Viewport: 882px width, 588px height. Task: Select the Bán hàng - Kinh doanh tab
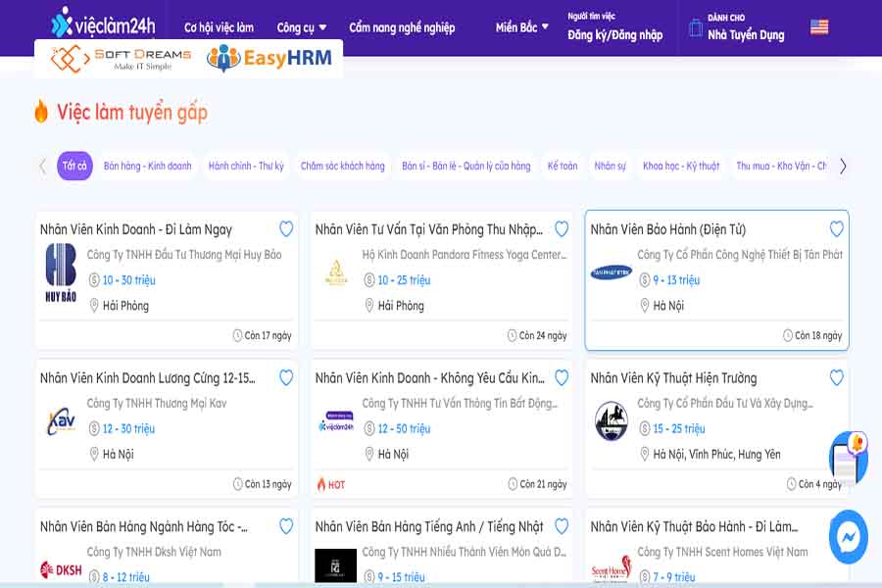[147, 166]
